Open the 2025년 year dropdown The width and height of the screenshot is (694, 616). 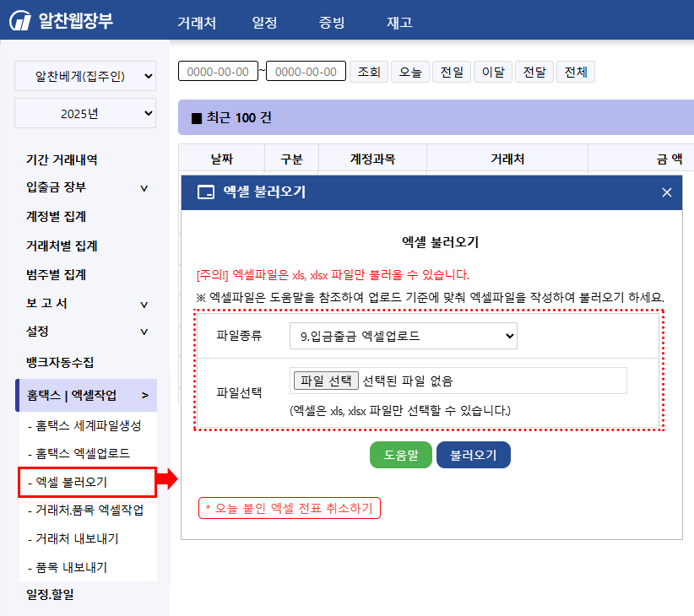click(85, 113)
